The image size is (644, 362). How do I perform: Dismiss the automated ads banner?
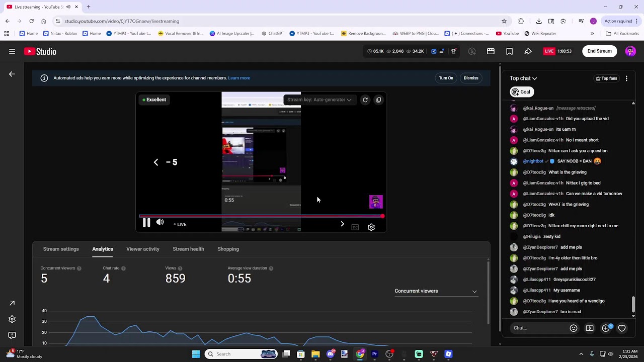pyautogui.click(x=471, y=78)
